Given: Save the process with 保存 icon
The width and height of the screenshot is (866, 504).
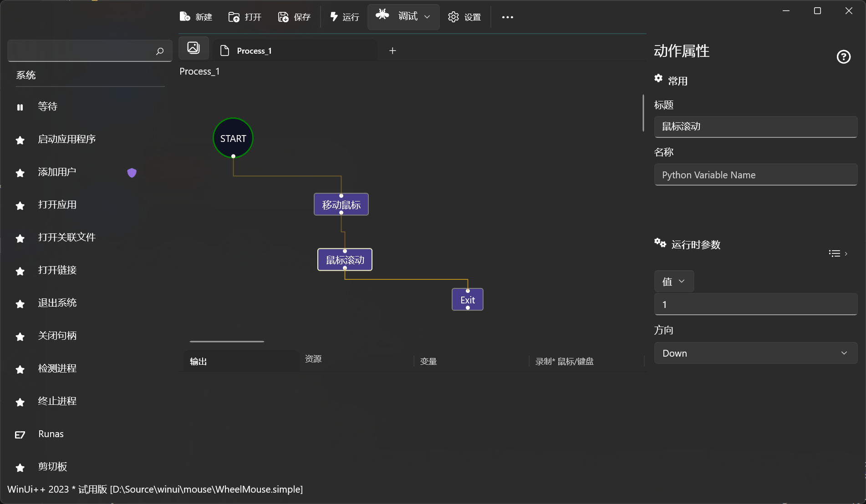Looking at the screenshot, I should pos(283,17).
